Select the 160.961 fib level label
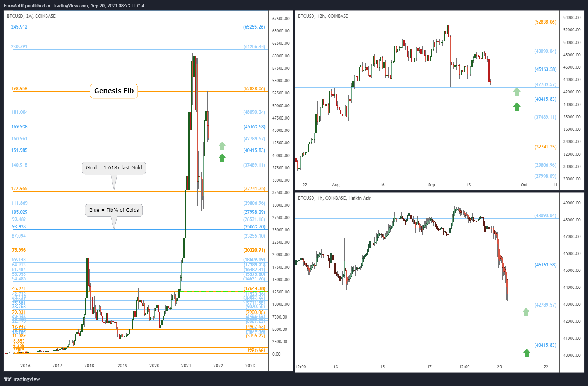The image size is (588, 386). [x=20, y=139]
